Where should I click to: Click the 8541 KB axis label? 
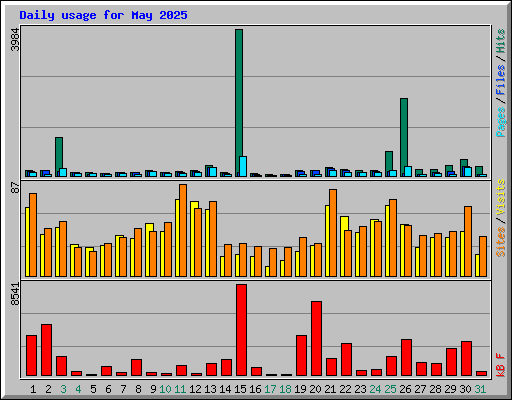click(15, 294)
